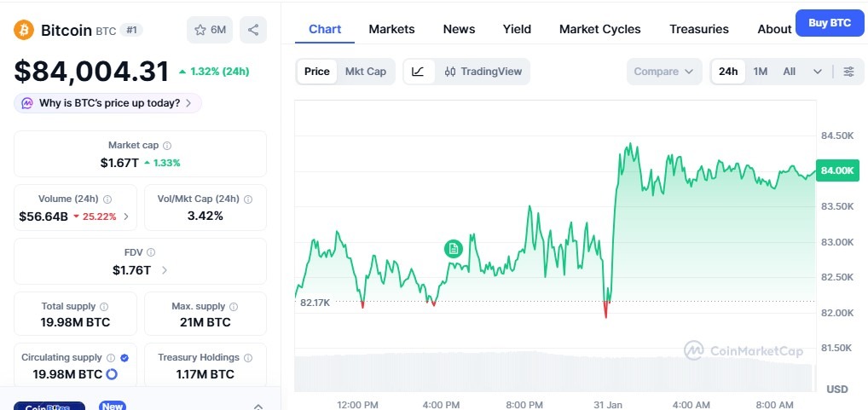Click the Bitcoin logo icon

[x=24, y=30]
